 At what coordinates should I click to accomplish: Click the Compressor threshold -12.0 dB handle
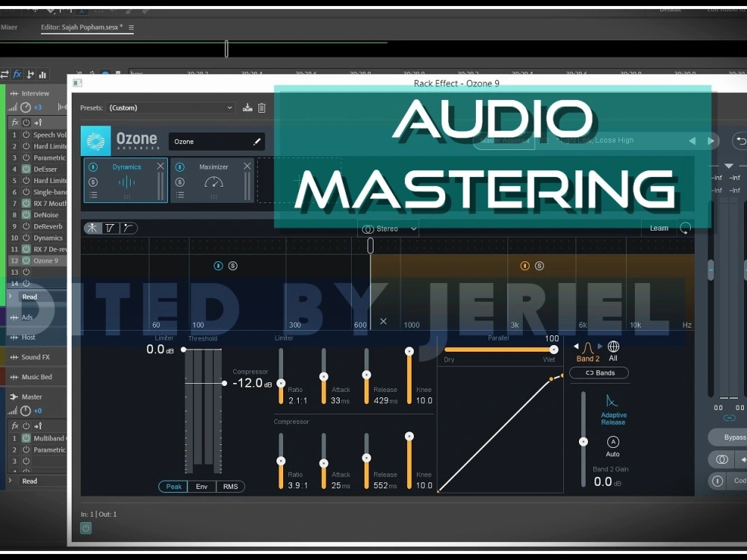click(x=224, y=383)
